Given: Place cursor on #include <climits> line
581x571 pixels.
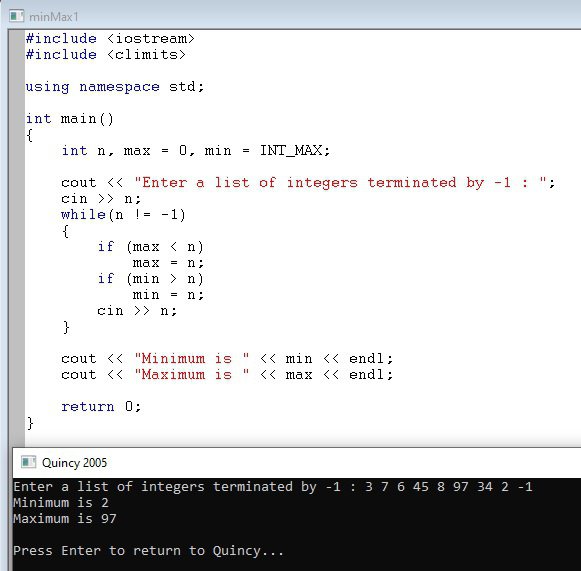Looking at the screenshot, I should pyautogui.click(x=106, y=55).
